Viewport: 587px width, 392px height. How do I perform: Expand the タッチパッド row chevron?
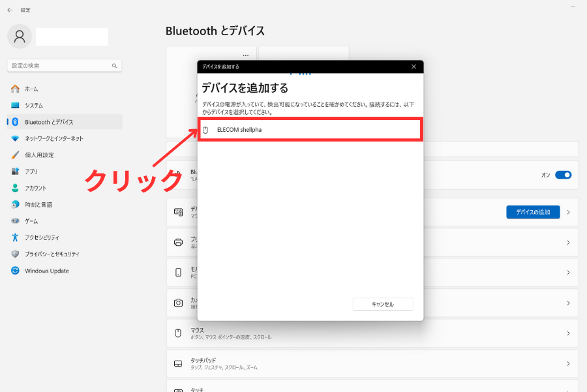point(568,363)
